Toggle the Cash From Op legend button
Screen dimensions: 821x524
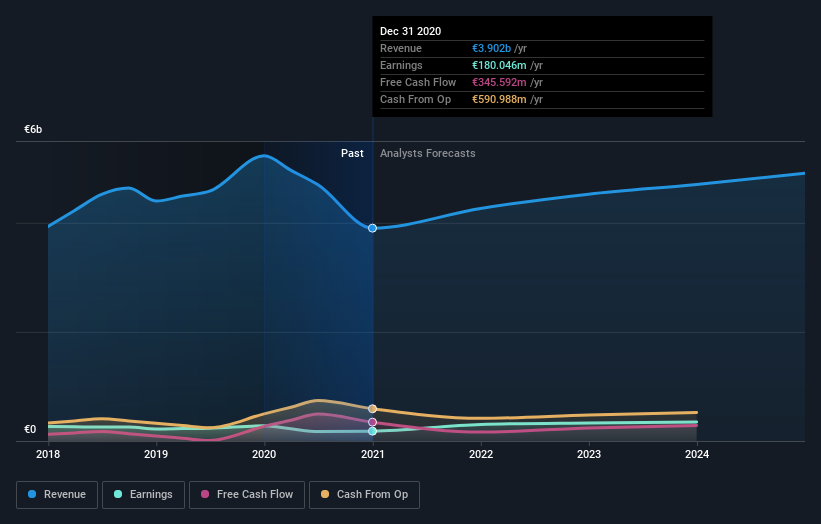(x=364, y=495)
